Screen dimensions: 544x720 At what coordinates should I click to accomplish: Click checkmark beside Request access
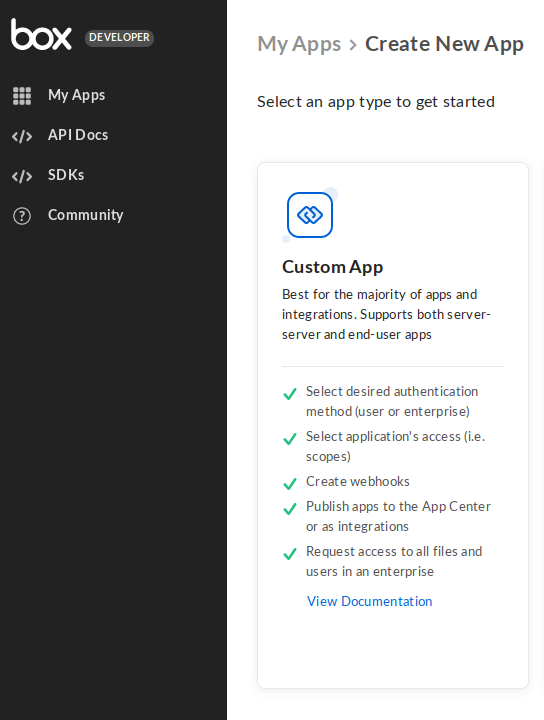[x=290, y=553]
